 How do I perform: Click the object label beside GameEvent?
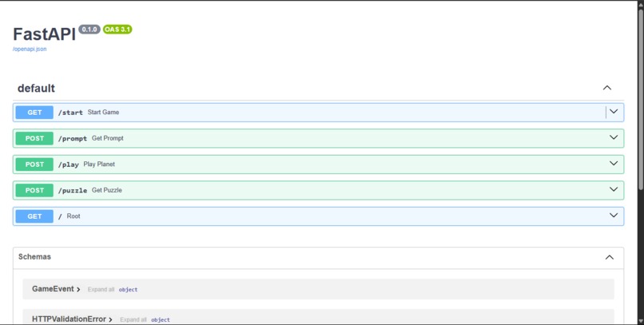[128, 290]
